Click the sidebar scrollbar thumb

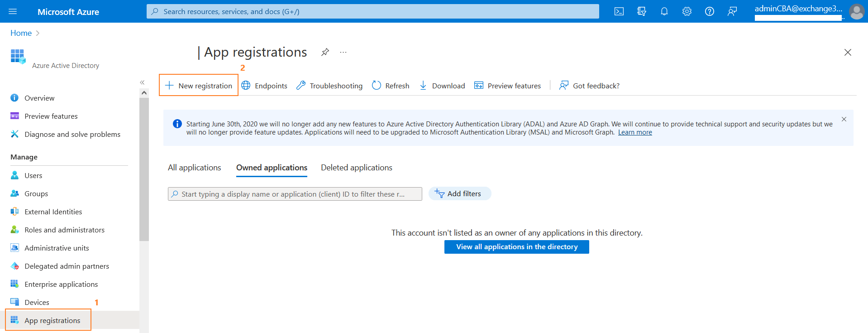pyautogui.click(x=144, y=169)
